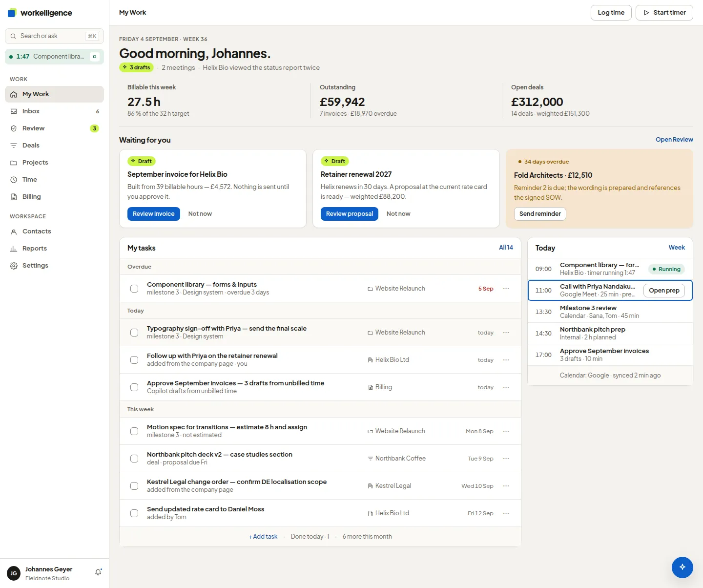Open more options for Typography sign-off task
This screenshot has height=588, width=703.
tap(506, 333)
